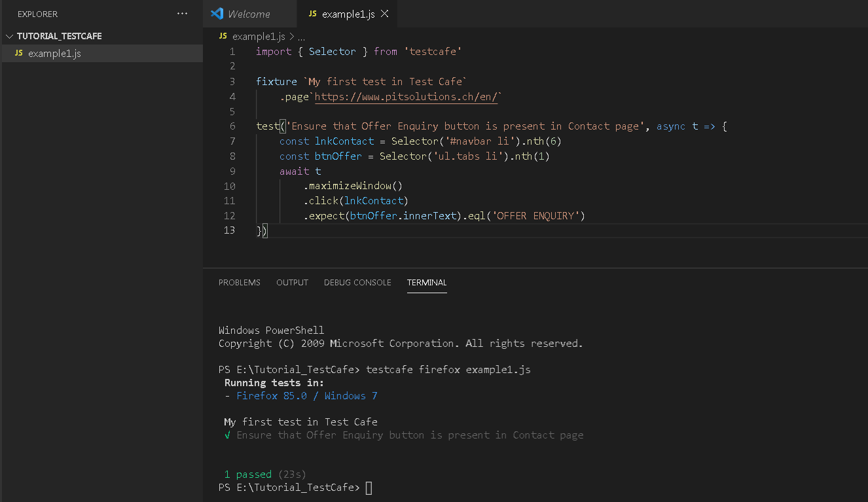Click the VS Code logo icon on the Welcome tab

pos(217,14)
